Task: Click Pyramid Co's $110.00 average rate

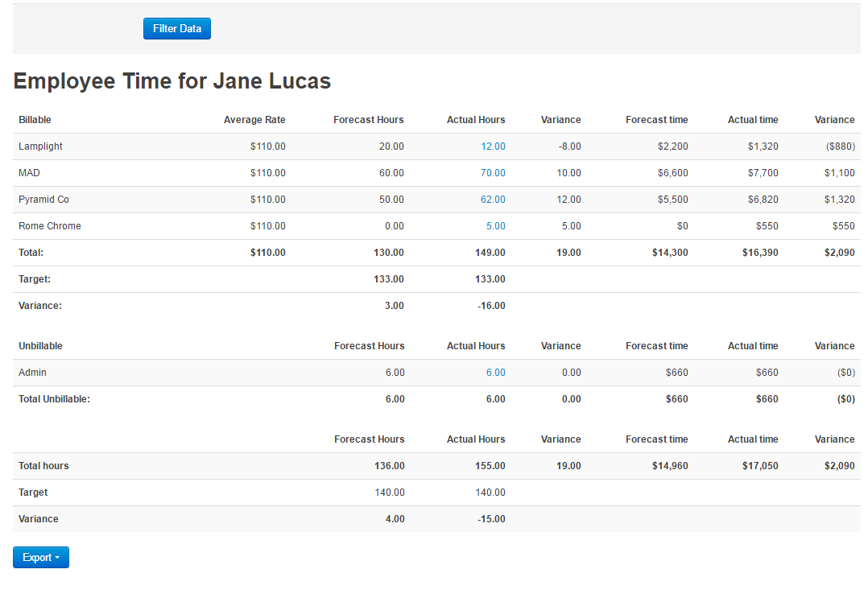Action: pyautogui.click(x=267, y=200)
